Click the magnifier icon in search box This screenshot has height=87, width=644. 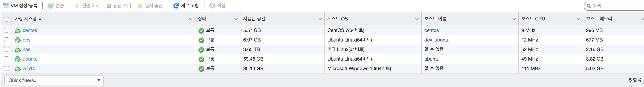[x=589, y=6]
